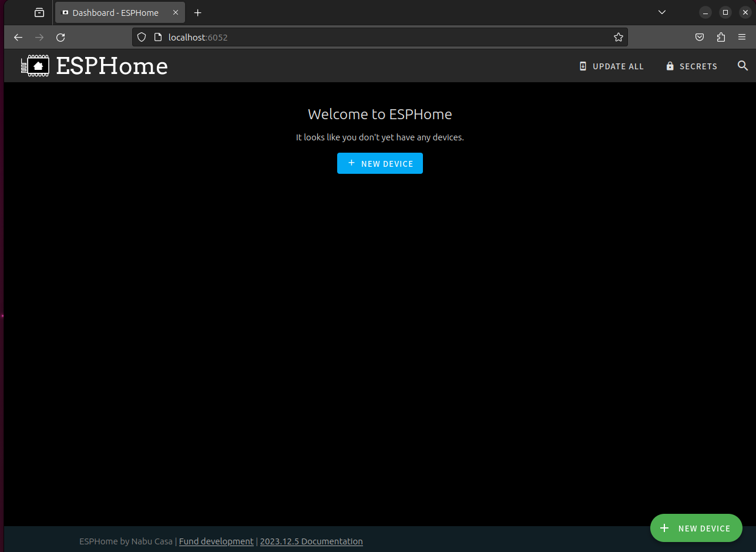The width and height of the screenshot is (756, 552).
Task: Click the ESPHome by Nabu Casa footer text
Action: (126, 541)
